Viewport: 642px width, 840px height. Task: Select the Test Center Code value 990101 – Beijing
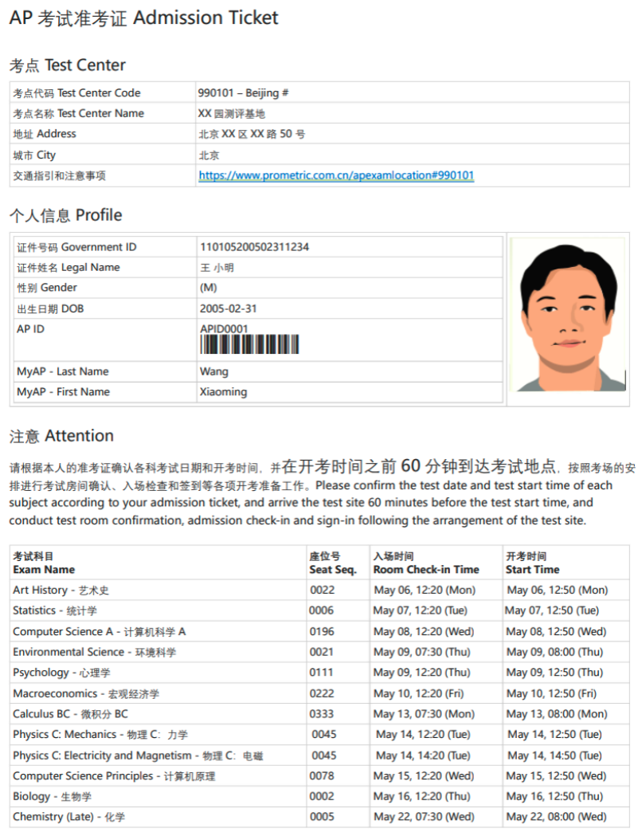[x=243, y=92]
